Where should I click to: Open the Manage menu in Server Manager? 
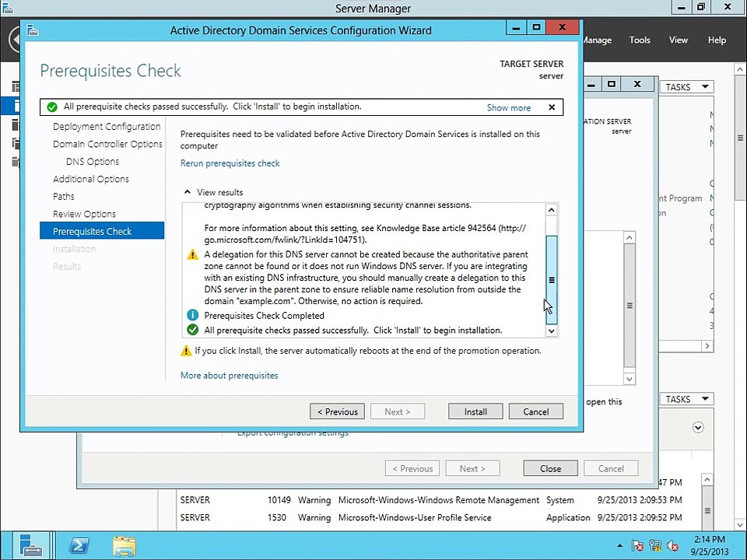tap(598, 40)
